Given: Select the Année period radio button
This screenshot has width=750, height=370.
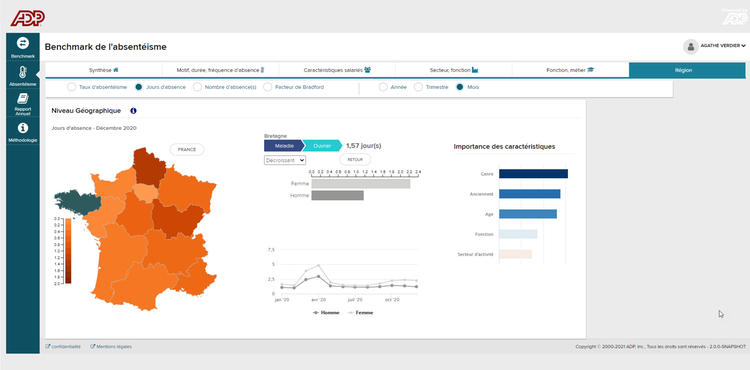Looking at the screenshot, I should pos(383,87).
